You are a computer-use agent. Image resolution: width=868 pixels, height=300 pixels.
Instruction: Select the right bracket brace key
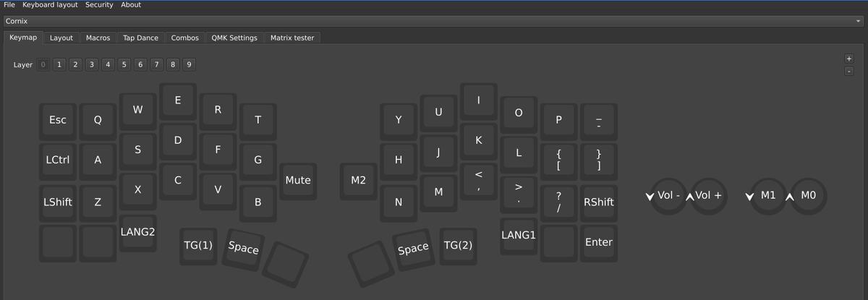[599, 160]
